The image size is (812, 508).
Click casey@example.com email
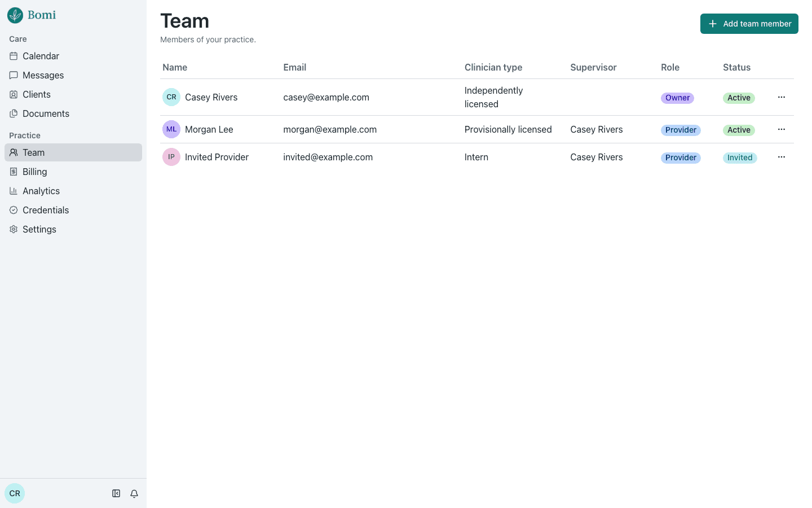[x=326, y=97]
